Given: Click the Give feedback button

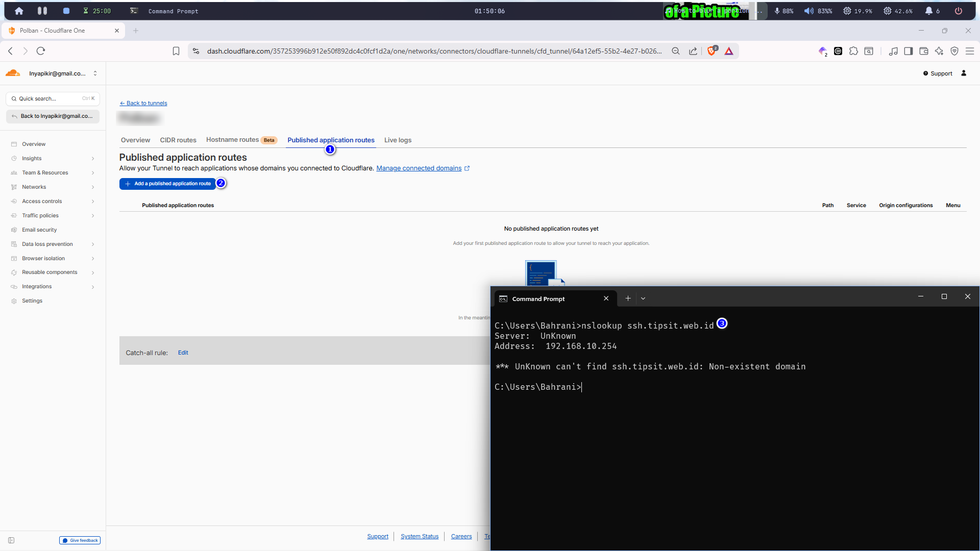Looking at the screenshot, I should [80, 540].
